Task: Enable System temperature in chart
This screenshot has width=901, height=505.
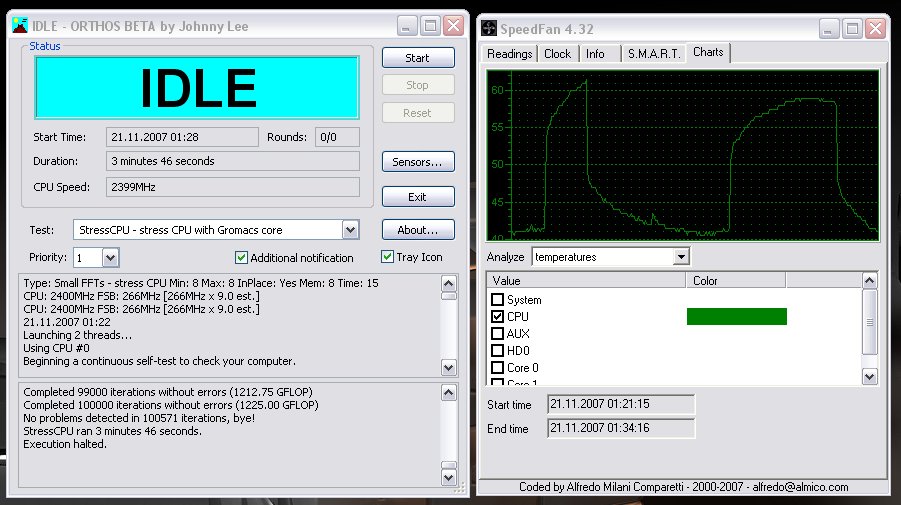Action: 498,299
